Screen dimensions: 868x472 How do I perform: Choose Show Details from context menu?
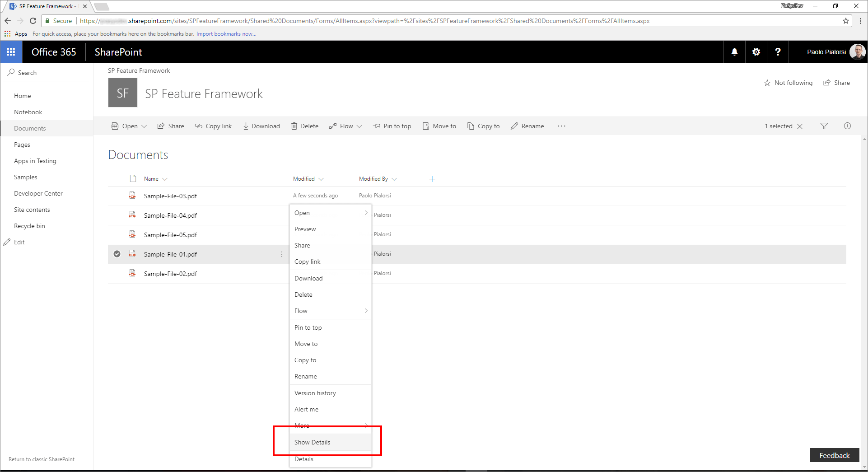312,442
